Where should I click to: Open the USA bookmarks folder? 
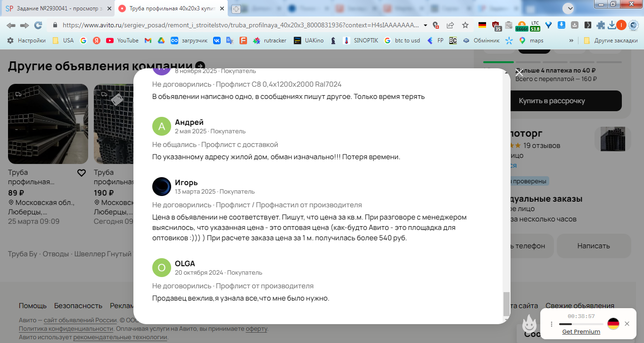point(63,41)
